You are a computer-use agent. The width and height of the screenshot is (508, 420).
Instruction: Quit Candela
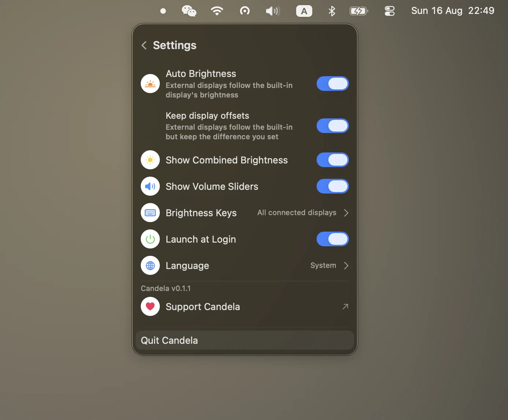pyautogui.click(x=245, y=340)
